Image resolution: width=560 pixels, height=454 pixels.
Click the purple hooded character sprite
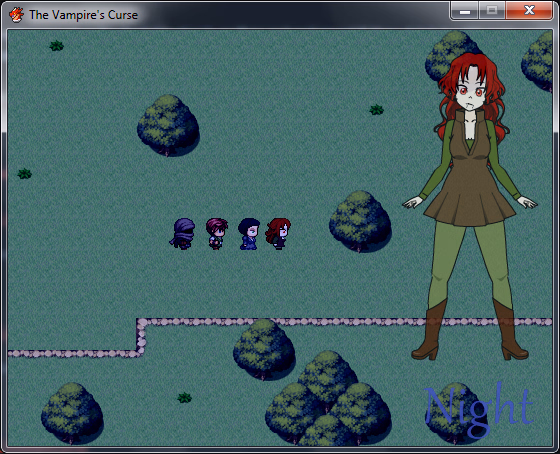point(182,234)
